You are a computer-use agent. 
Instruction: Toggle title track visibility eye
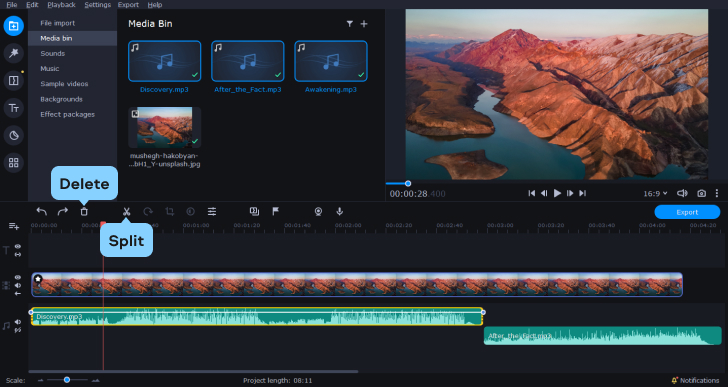coord(18,247)
